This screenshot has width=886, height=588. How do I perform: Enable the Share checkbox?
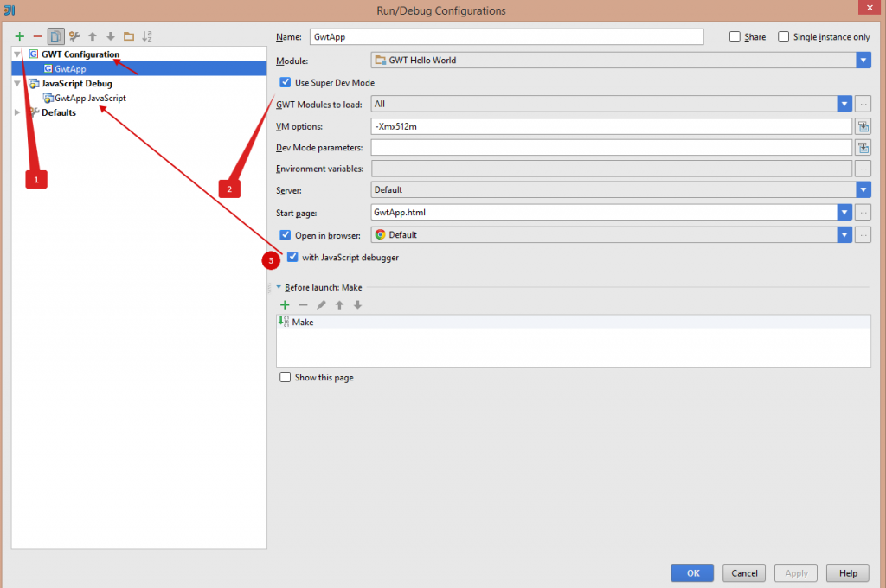pos(734,36)
